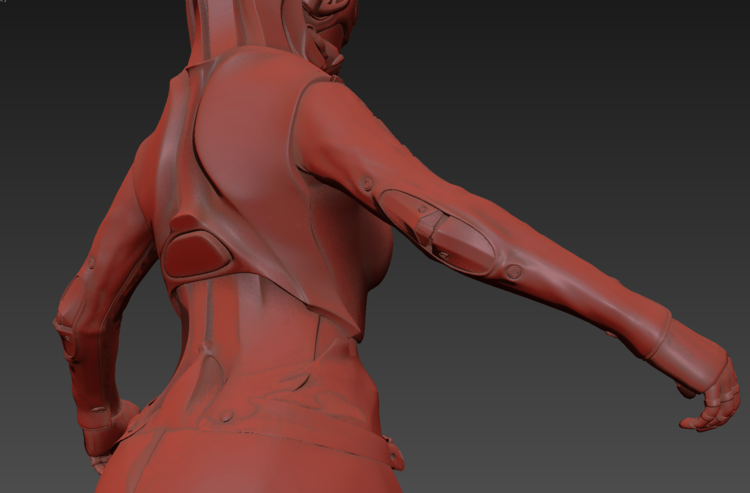Screen dimensions: 750x493
Task: Pick the round rivet below the elbow plate
Action: pyautogui.click(x=514, y=272)
